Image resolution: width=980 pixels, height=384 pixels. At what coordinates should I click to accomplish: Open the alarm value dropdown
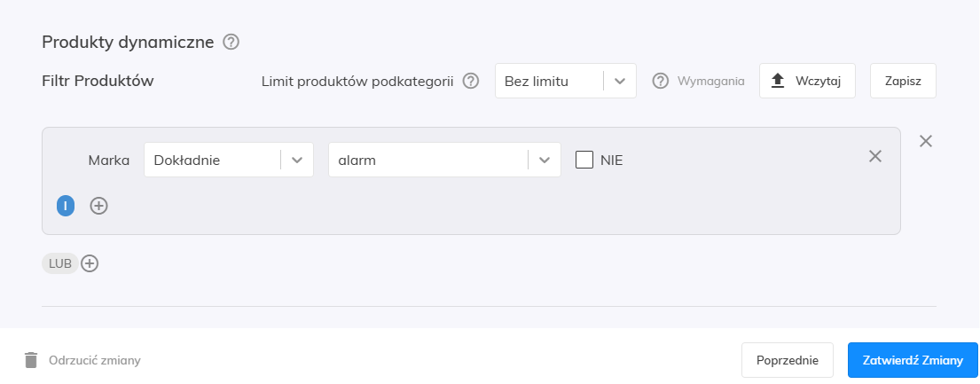click(x=443, y=160)
